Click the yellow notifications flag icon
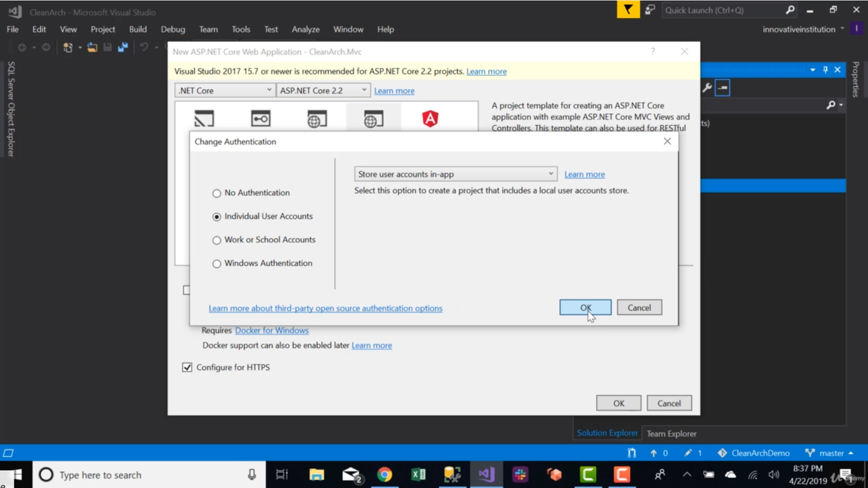This screenshot has width=868, height=488. coord(628,10)
